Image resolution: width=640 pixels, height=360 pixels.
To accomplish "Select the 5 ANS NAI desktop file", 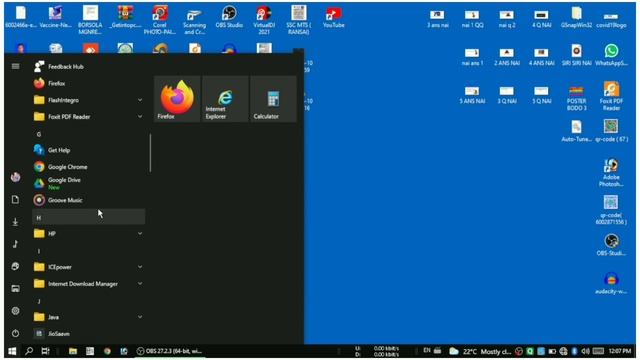I will [x=472, y=95].
